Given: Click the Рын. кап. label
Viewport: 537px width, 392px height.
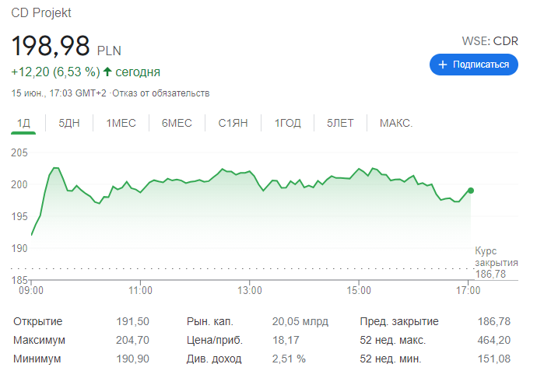Looking at the screenshot, I should pos(210,321).
